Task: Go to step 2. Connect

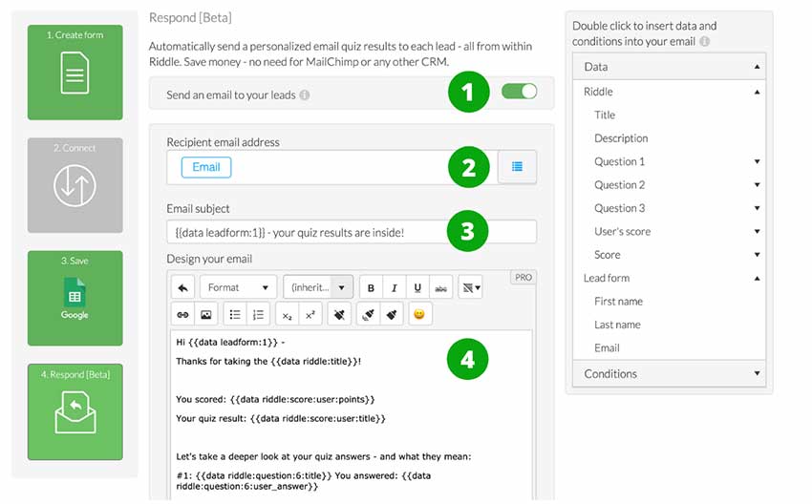Action: 75,185
